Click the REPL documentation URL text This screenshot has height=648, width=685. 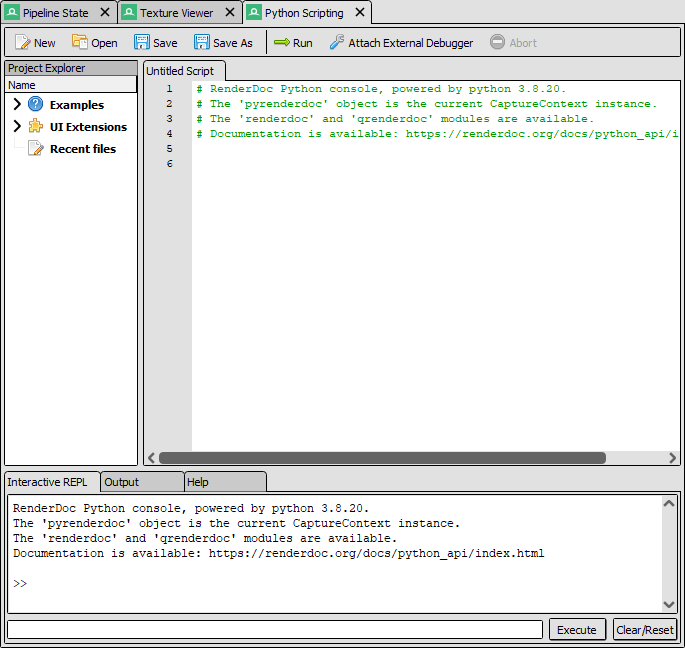pyautogui.click(x=377, y=554)
